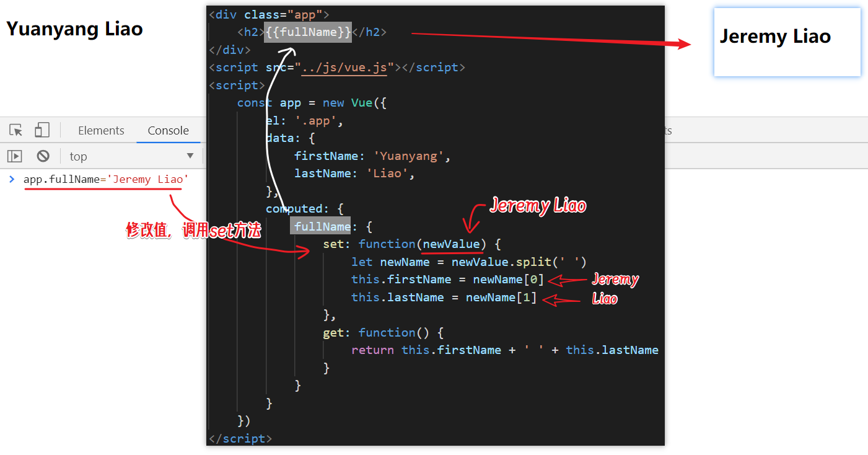
Task: Show the console sidebar icon
Action: [x=15, y=156]
